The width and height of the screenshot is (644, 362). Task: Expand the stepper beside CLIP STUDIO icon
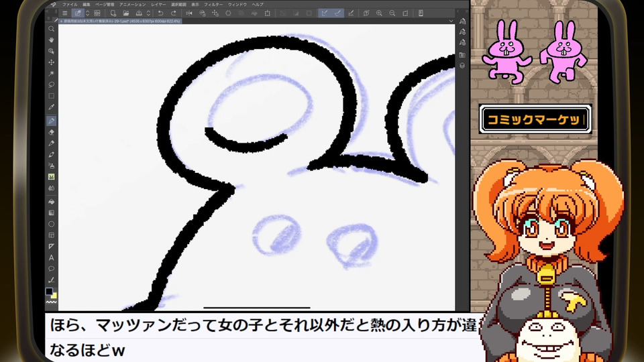click(87, 13)
